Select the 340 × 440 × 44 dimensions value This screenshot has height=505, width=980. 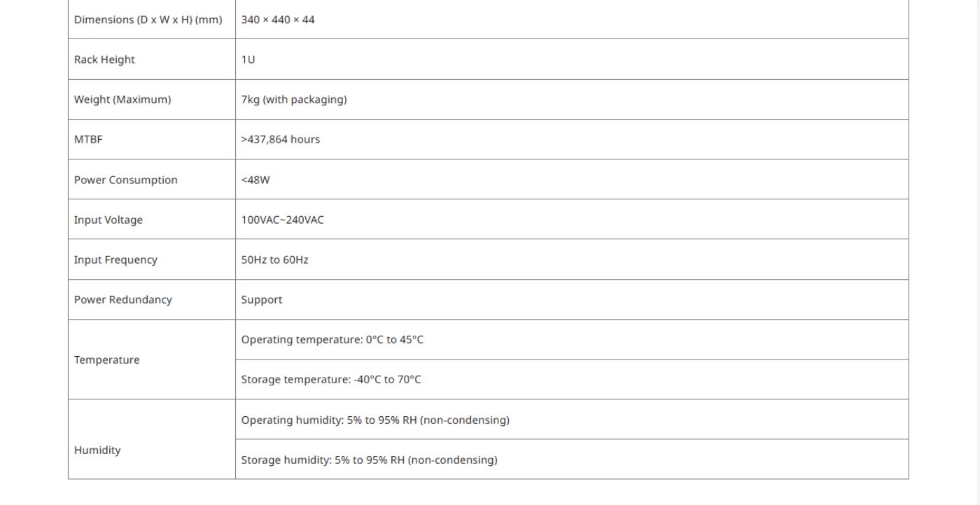[278, 20]
